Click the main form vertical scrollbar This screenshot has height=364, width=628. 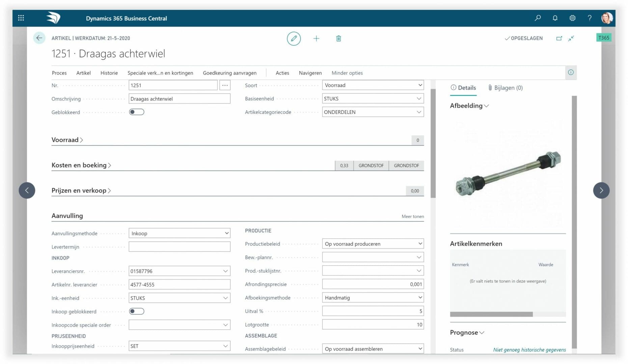pos(433,143)
